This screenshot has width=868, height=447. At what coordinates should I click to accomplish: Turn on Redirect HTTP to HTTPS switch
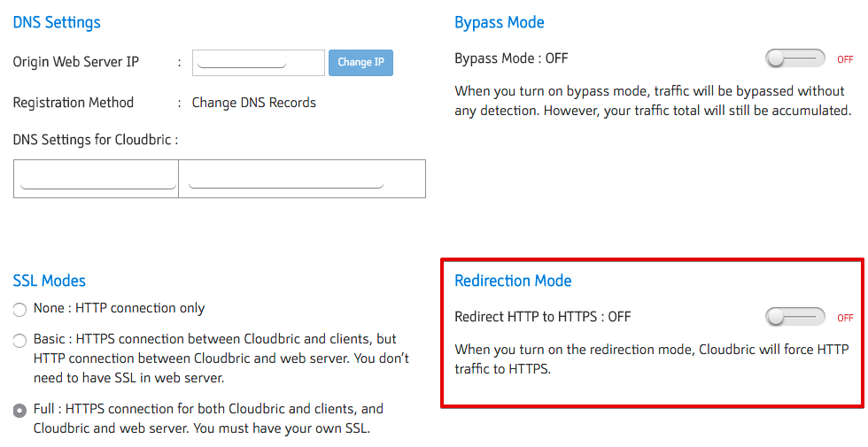(794, 317)
